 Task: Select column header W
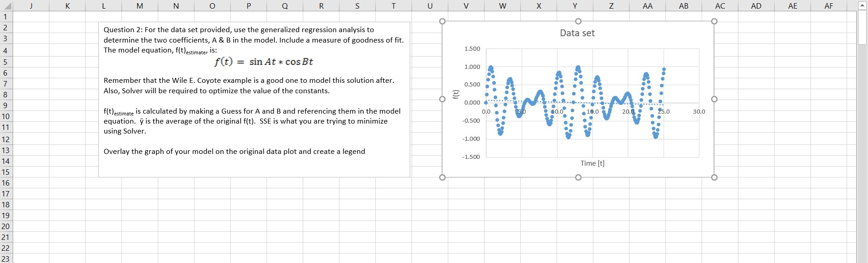(x=502, y=6)
